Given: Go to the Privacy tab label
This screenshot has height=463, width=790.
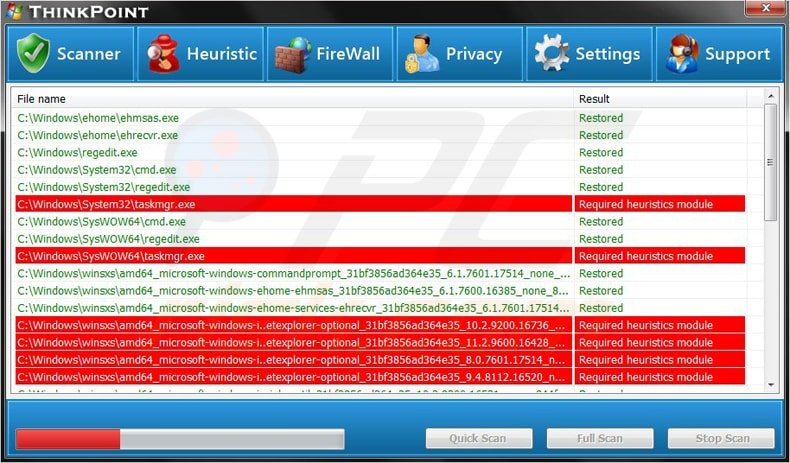Looking at the screenshot, I should point(474,54).
